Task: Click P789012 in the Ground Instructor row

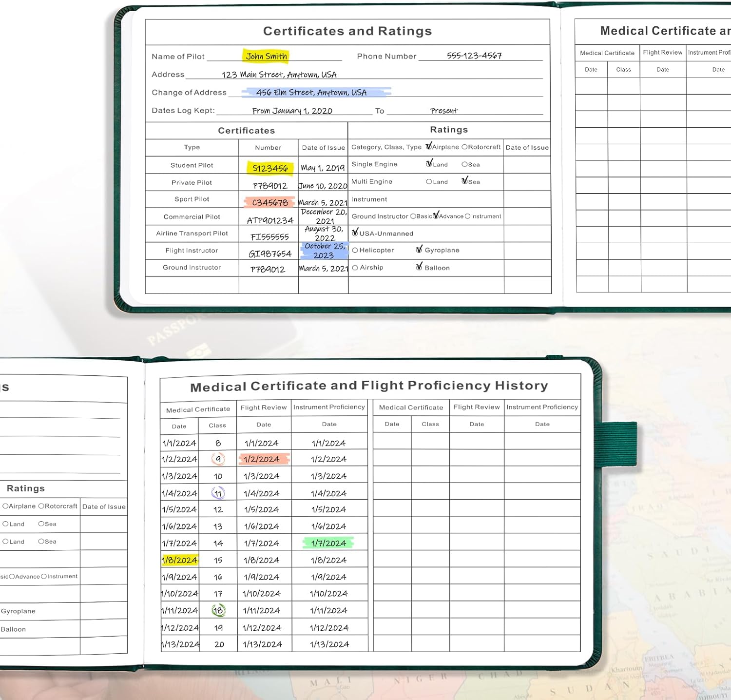Action: [268, 269]
